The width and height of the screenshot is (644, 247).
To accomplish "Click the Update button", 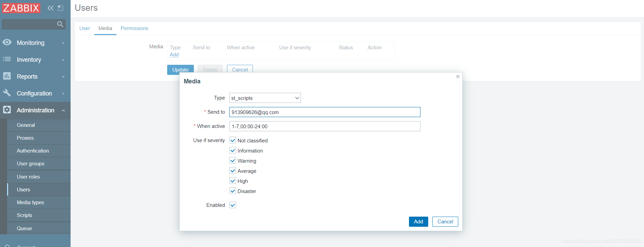I will click(x=180, y=69).
